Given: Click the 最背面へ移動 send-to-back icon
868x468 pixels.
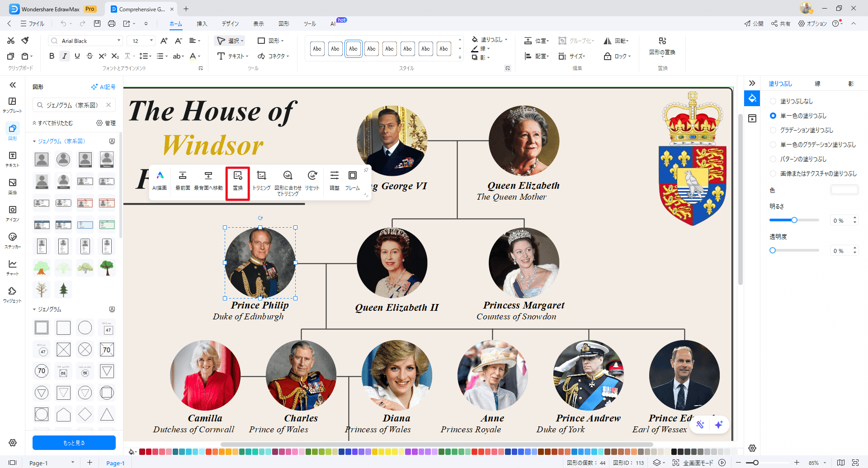Looking at the screenshot, I should point(208,180).
